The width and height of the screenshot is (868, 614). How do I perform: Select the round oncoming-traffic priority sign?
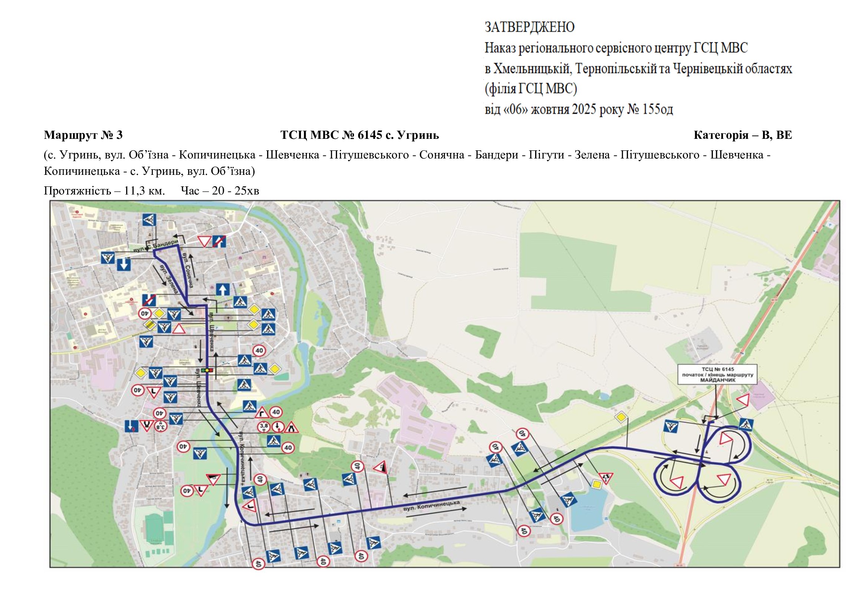coord(278,427)
